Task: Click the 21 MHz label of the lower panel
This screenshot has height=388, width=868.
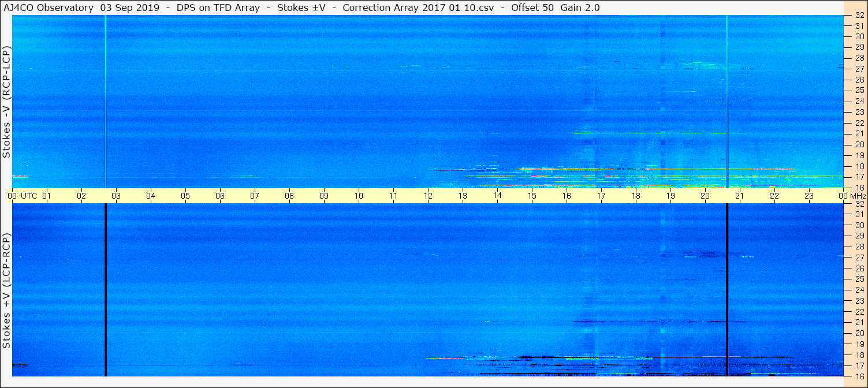Action: [859, 322]
